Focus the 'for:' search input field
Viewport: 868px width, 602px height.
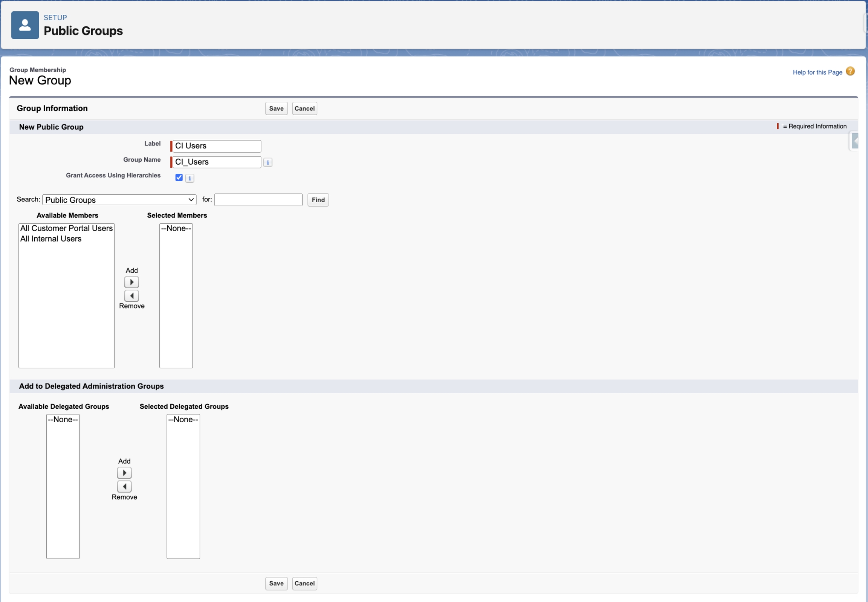click(258, 200)
